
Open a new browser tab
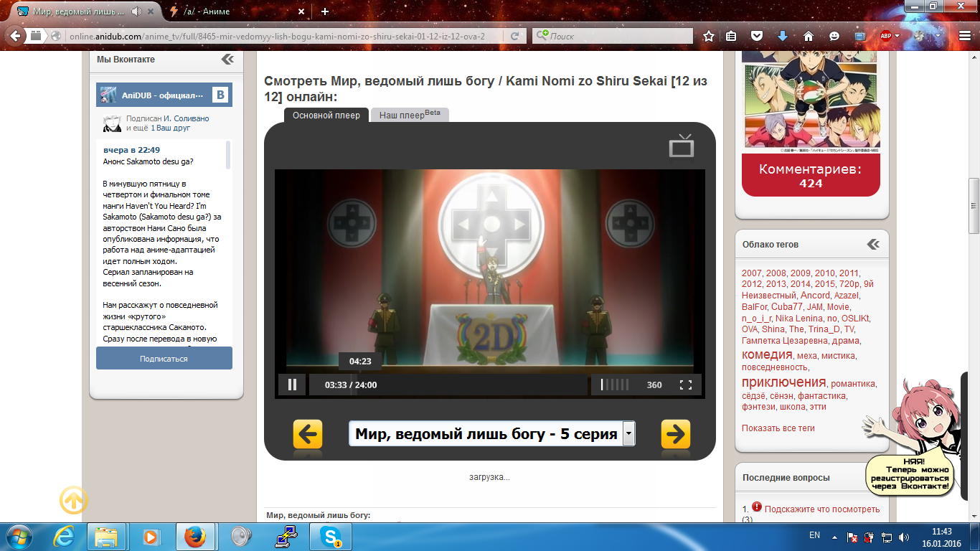tap(325, 11)
